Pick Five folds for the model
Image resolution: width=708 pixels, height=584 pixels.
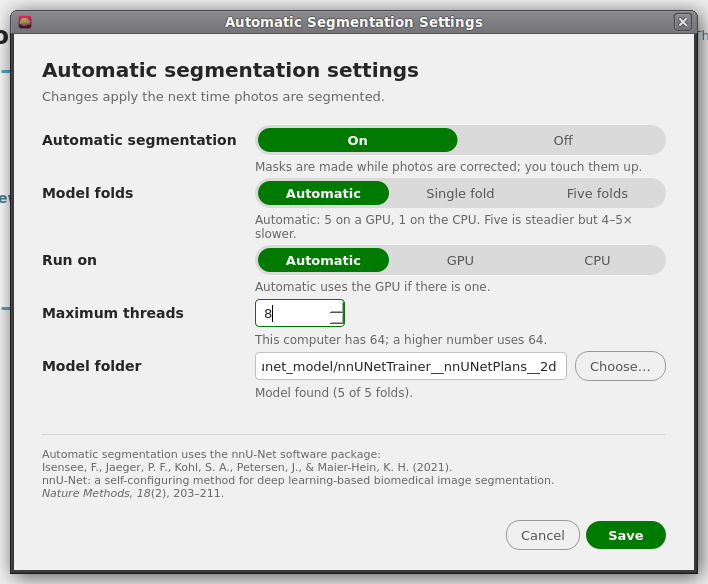pos(596,193)
